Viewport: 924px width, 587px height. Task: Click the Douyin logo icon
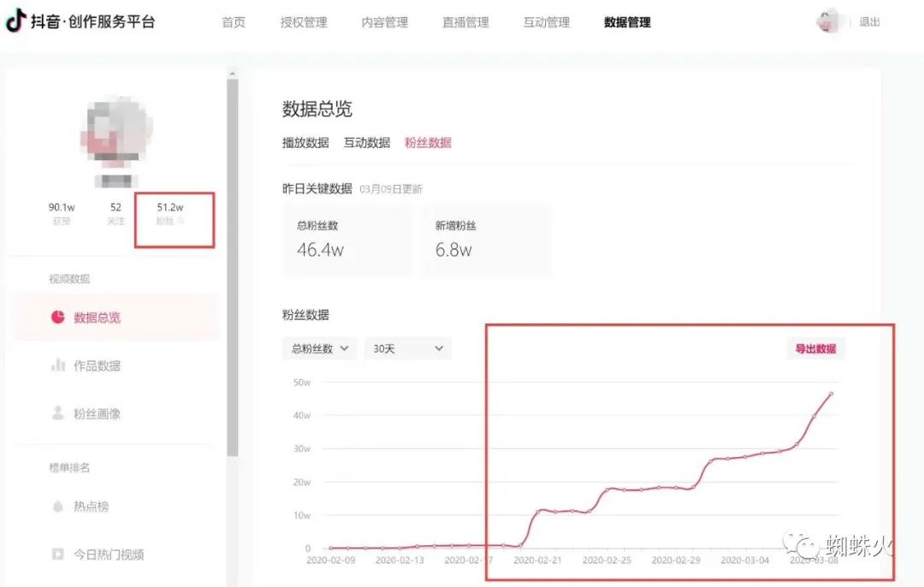coord(15,21)
